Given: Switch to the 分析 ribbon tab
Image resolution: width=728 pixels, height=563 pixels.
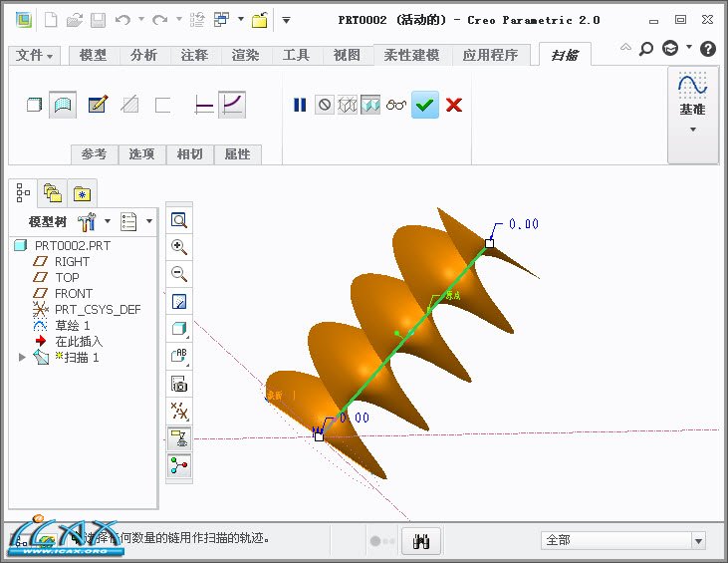Looking at the screenshot, I should tap(143, 56).
